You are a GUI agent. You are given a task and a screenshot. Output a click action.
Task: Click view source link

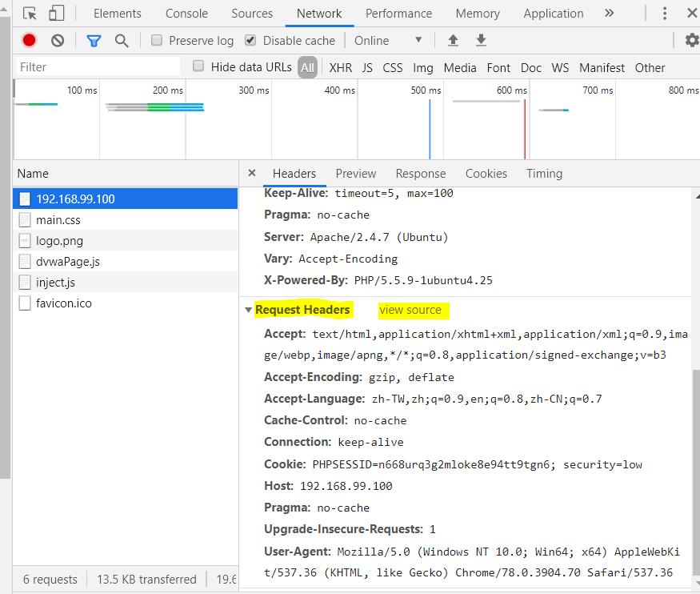[410, 310]
